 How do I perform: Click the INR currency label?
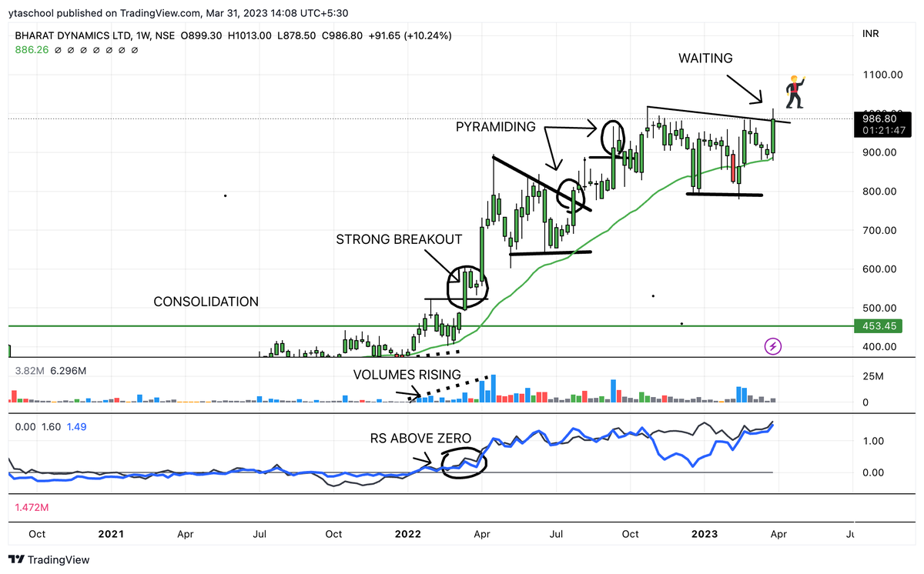[x=872, y=34]
